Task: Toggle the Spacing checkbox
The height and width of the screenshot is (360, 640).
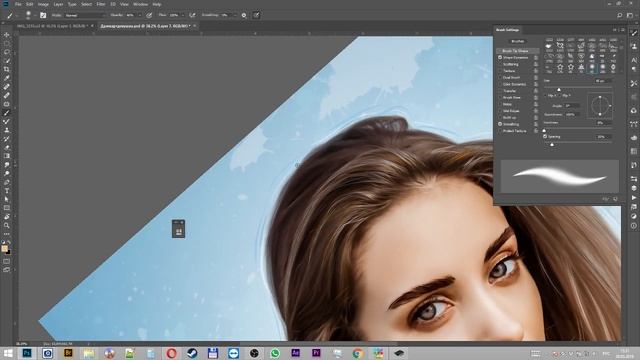Action: coord(545,136)
